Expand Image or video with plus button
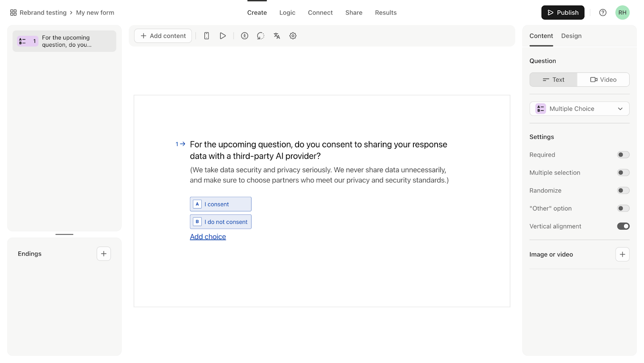644x363 pixels. point(622,254)
